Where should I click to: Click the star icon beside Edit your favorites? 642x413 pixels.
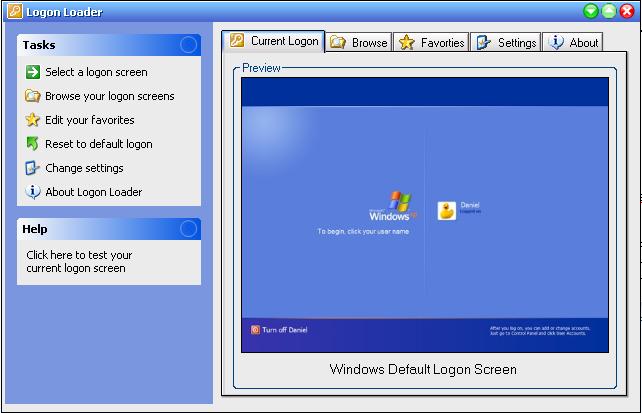[32, 120]
